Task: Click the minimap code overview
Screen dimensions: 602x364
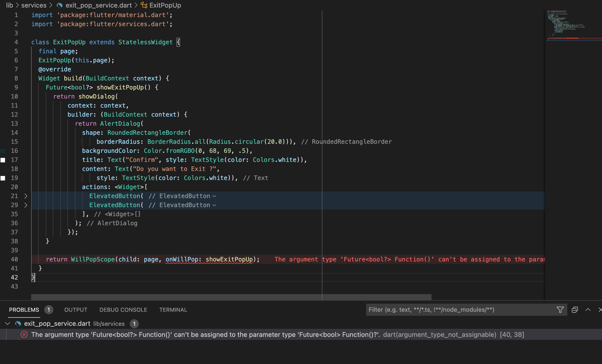Action: click(573, 26)
